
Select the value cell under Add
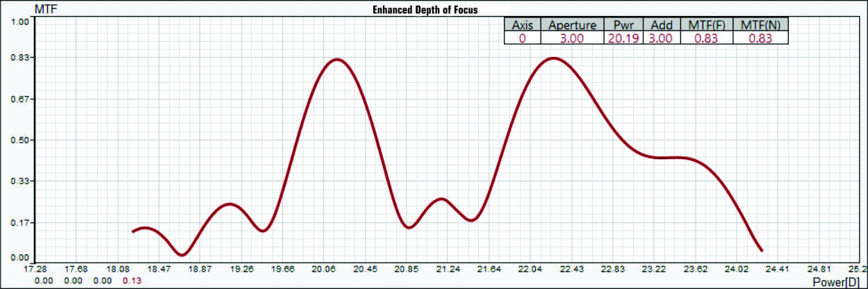coord(660,39)
